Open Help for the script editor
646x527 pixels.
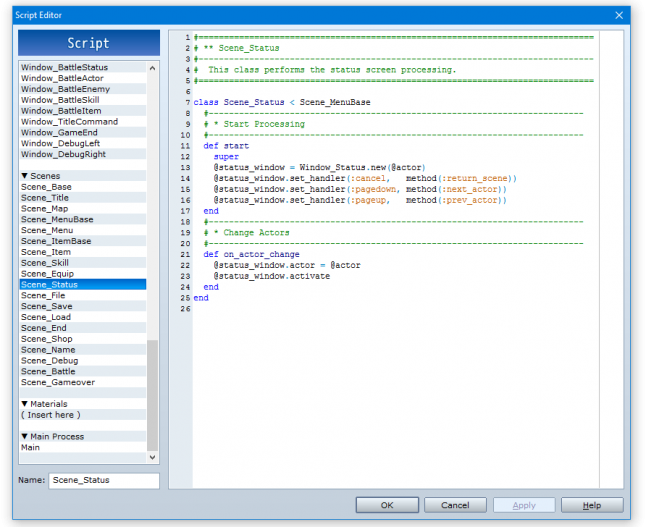coord(592,505)
